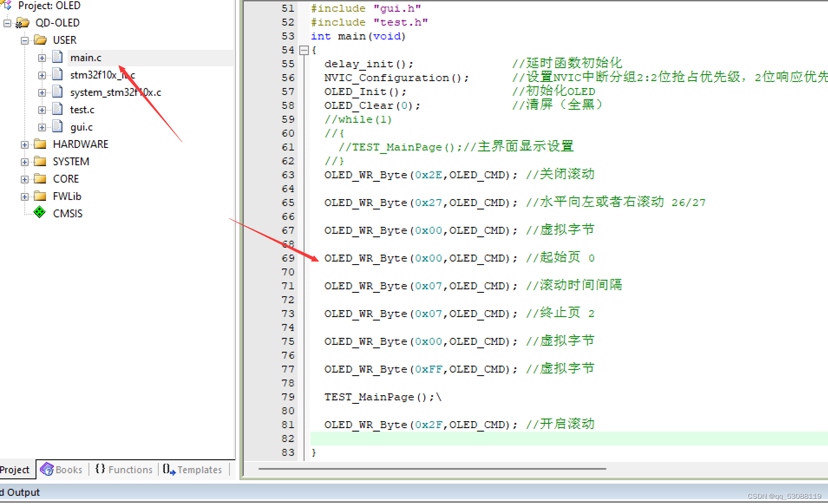Click the stm32f10x source file icon
828x504 pixels.
(x=58, y=75)
